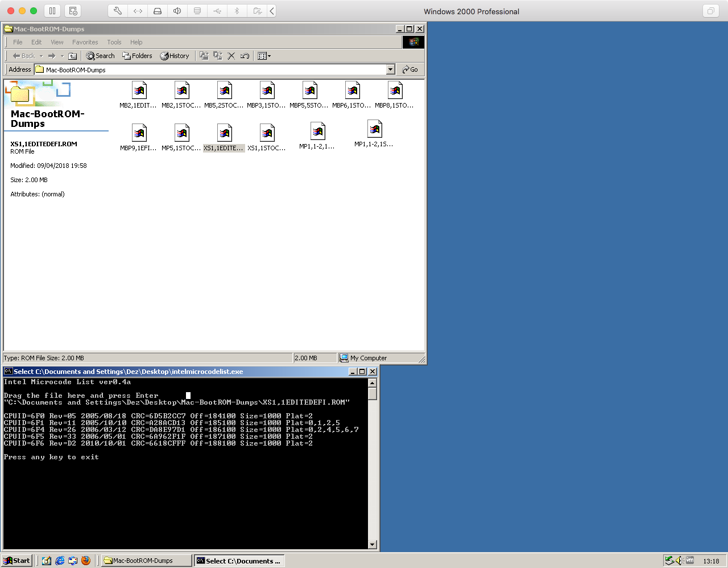This screenshot has height=568, width=728.
Task: Select the MBP5,5STO... ROM file
Action: 309,95
